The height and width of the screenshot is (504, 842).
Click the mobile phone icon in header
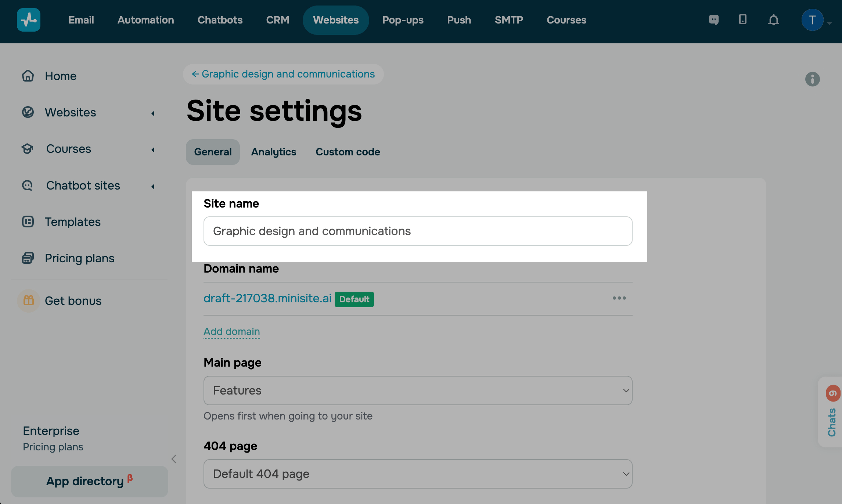742,19
